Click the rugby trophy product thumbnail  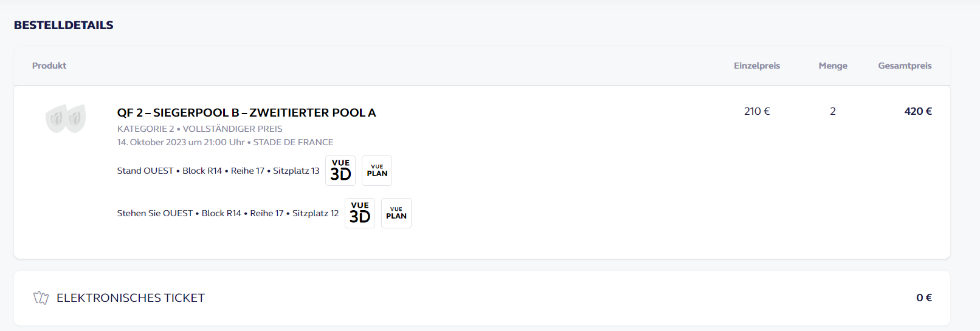point(66,118)
